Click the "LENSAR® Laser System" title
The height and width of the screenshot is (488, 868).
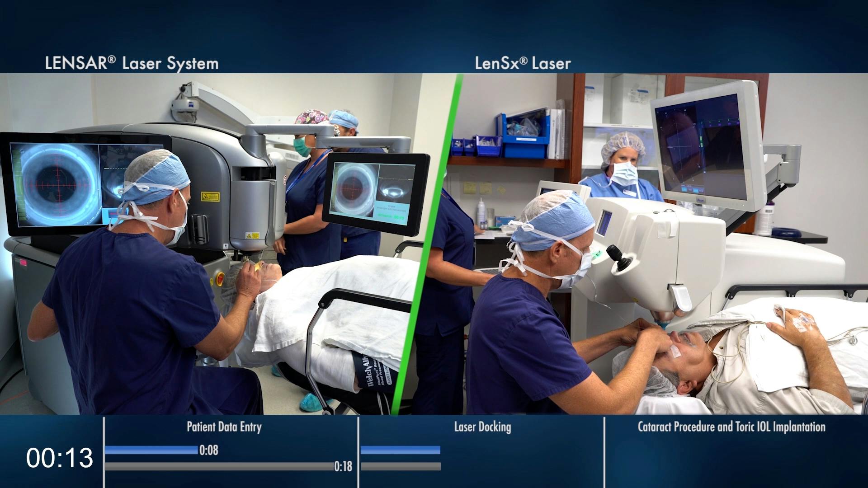pyautogui.click(x=132, y=63)
